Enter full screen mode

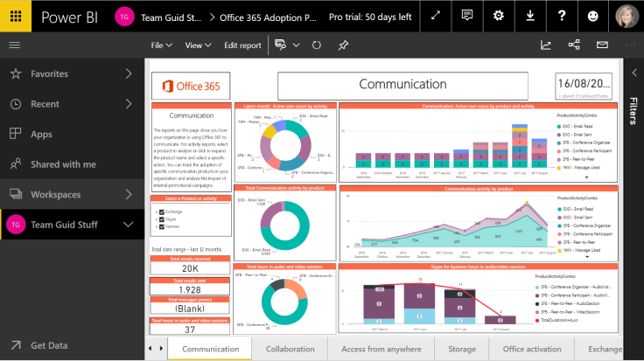point(436,16)
